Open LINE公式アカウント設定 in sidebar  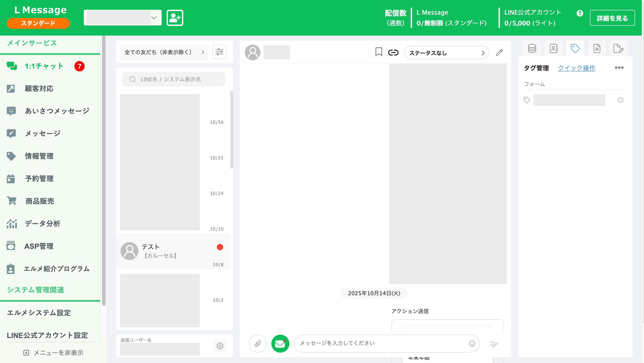(47, 335)
